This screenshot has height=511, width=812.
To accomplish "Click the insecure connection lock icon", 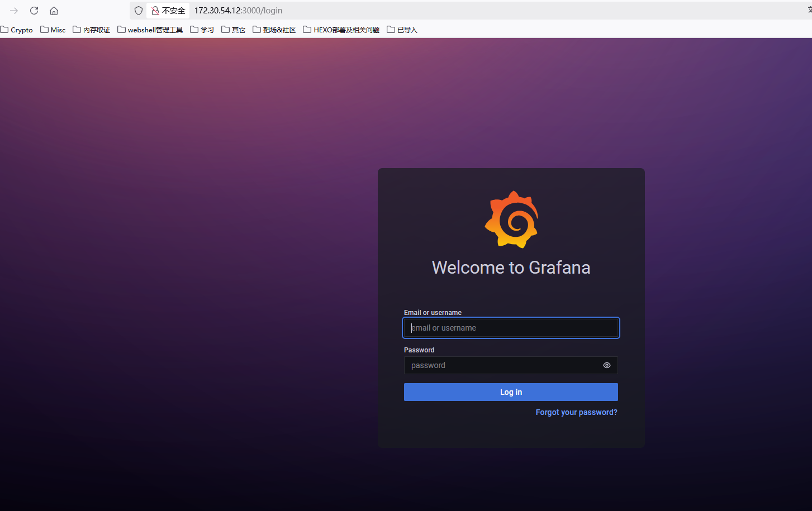I will (155, 11).
